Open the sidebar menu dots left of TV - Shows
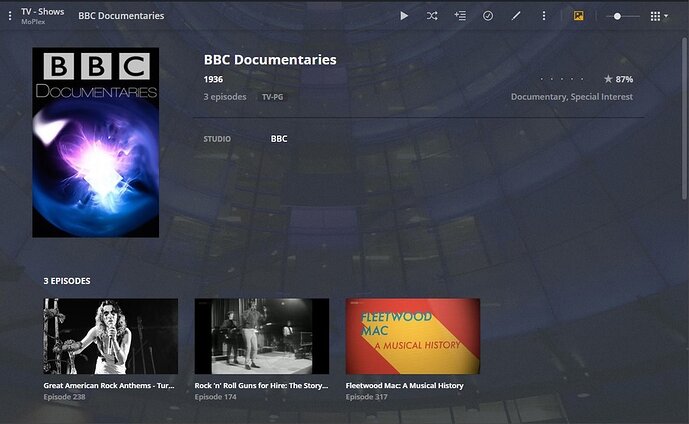This screenshot has width=689, height=424. [x=10, y=16]
